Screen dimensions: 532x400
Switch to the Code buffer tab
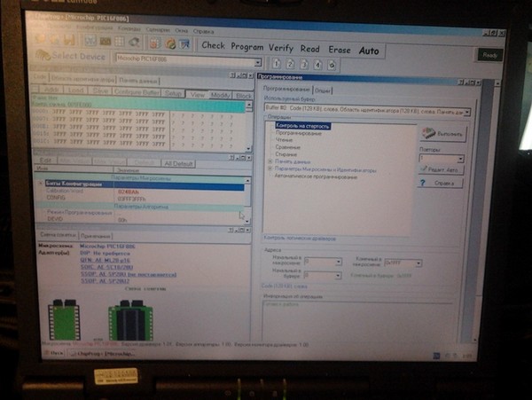click(x=40, y=77)
